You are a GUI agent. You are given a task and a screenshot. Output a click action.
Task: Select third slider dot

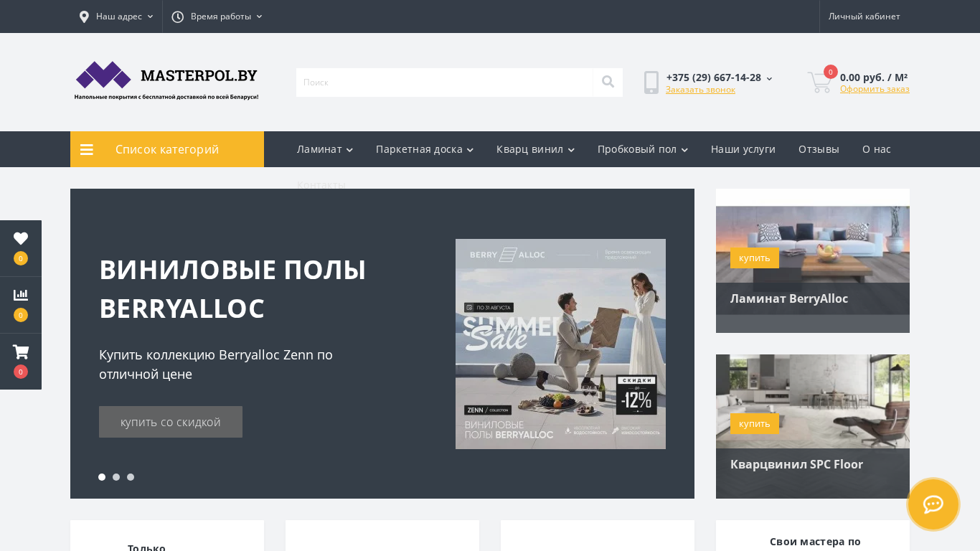(x=131, y=477)
